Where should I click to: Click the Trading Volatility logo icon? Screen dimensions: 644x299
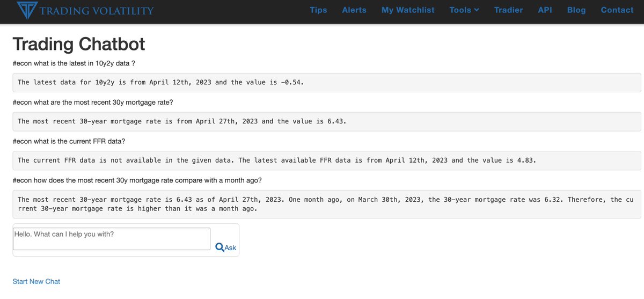[27, 10]
